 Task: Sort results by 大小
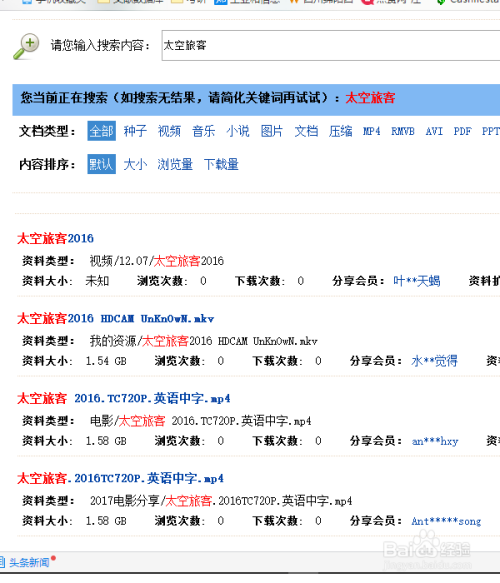tap(135, 164)
